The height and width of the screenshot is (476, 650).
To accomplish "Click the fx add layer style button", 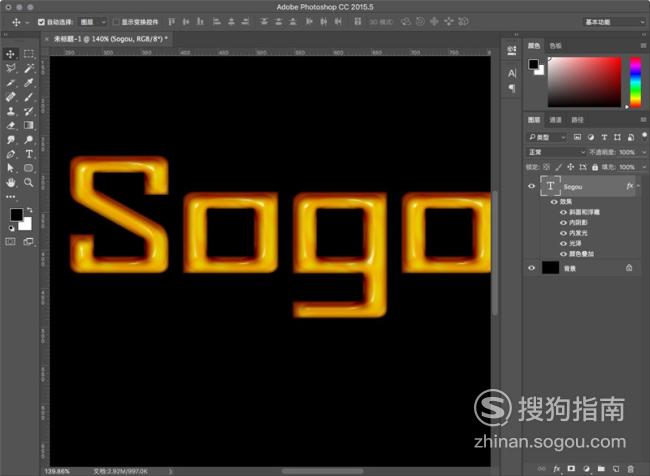I will click(x=557, y=469).
